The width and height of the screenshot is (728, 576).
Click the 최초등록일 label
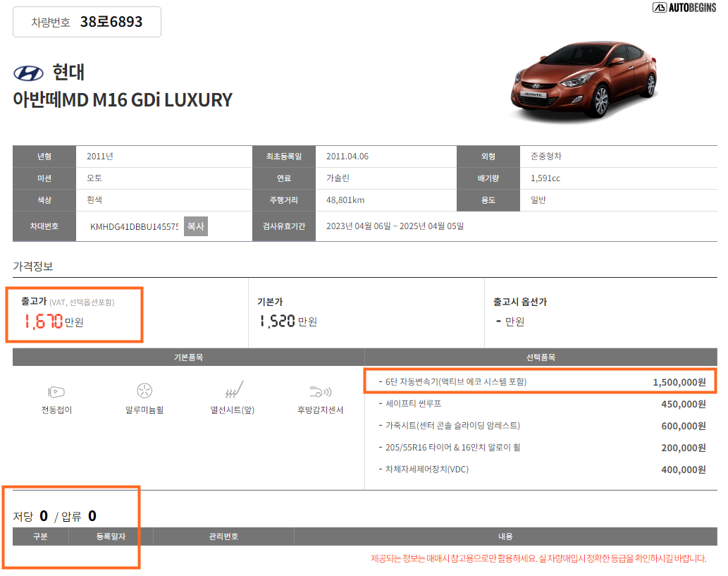pos(284,157)
